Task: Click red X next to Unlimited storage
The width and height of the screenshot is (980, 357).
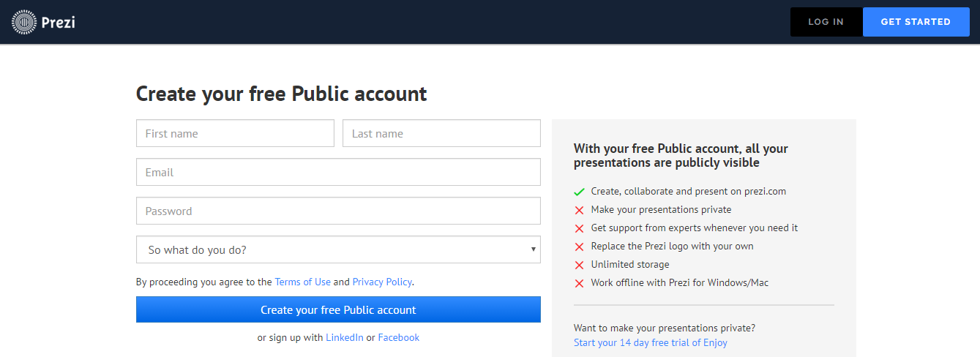Action: (579, 265)
